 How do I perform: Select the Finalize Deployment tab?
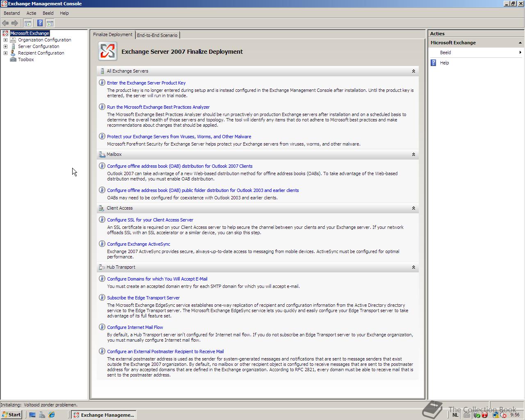click(x=113, y=34)
